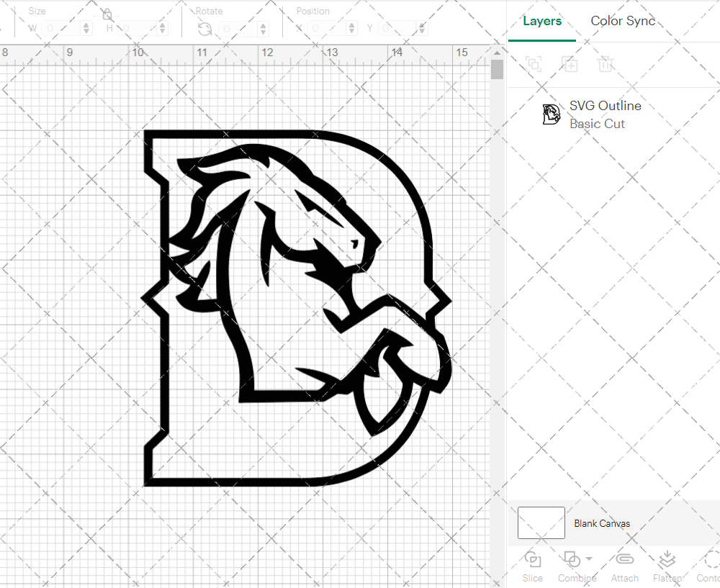Click the Attach tool
Screen dimensions: 720x588
point(624,567)
